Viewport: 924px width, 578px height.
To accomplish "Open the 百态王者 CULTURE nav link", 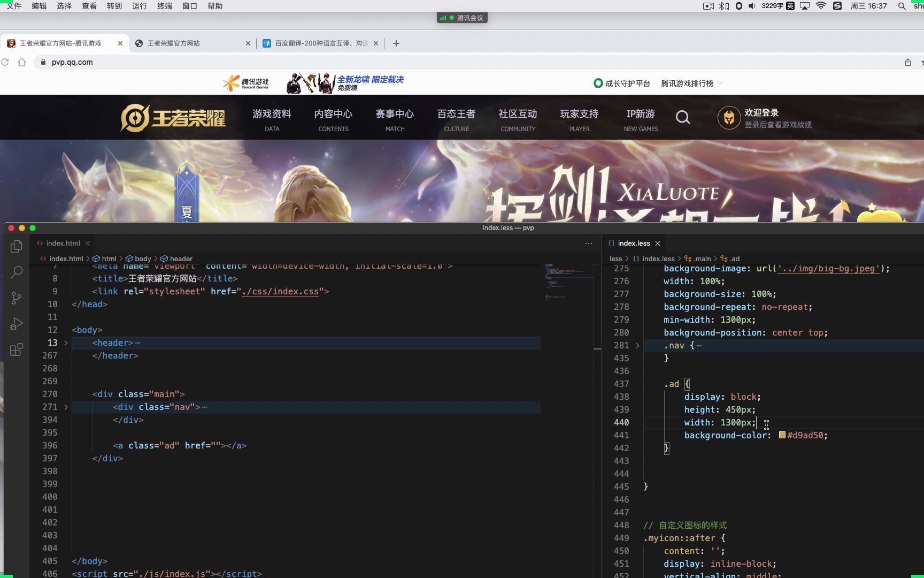I will 456,120.
